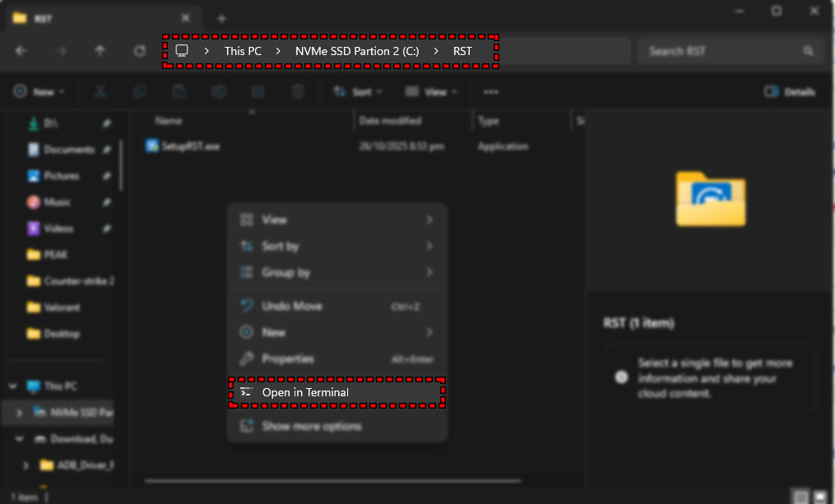Click the back navigation arrow
Image resolution: width=835 pixels, height=504 pixels.
(21, 50)
